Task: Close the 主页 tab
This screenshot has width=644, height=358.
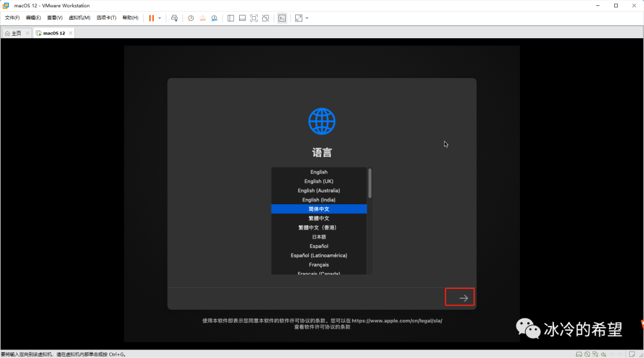Action: (27, 33)
